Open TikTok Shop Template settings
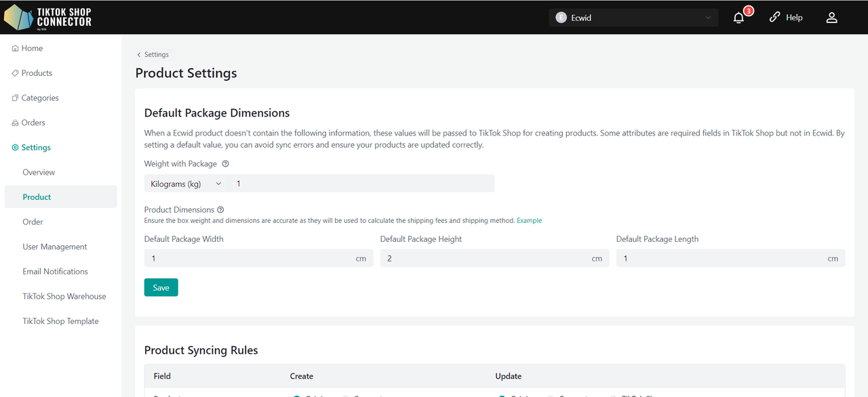 tap(60, 321)
